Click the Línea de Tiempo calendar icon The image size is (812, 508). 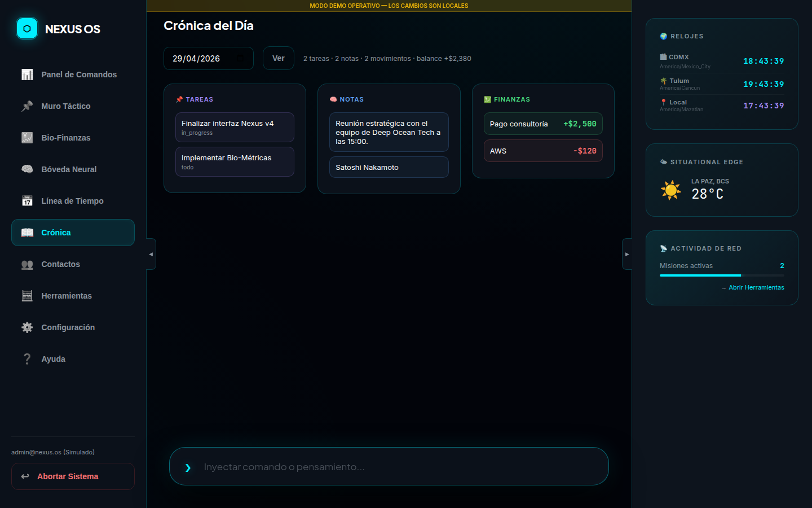click(27, 201)
